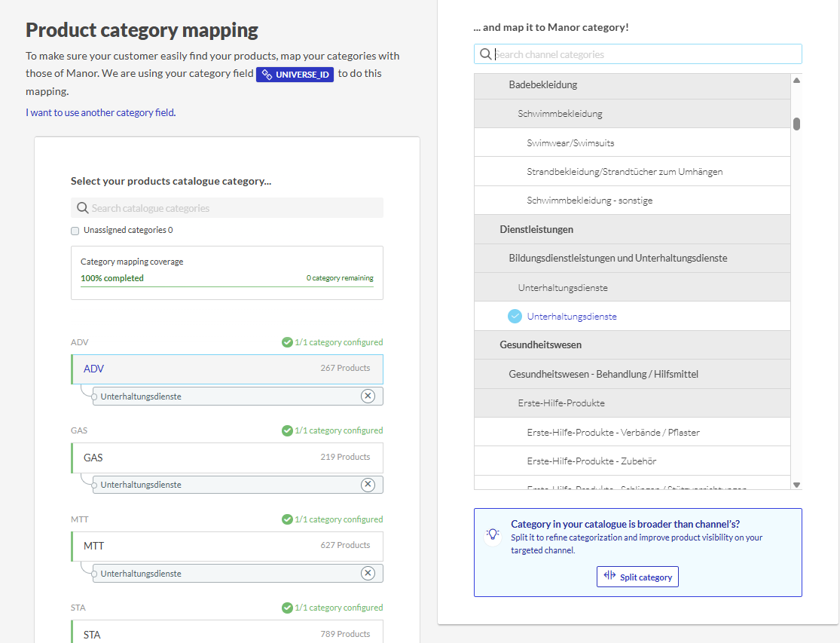Collapse the Badebekleidung category group
Screen dimensions: 840x643
(543, 85)
